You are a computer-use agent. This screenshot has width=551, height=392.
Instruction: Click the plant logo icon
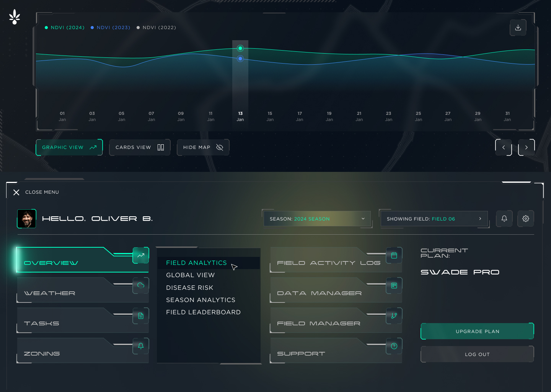click(15, 17)
